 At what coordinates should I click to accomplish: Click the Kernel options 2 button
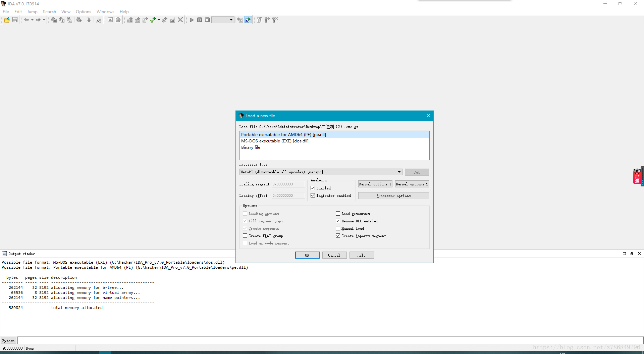pos(412,184)
